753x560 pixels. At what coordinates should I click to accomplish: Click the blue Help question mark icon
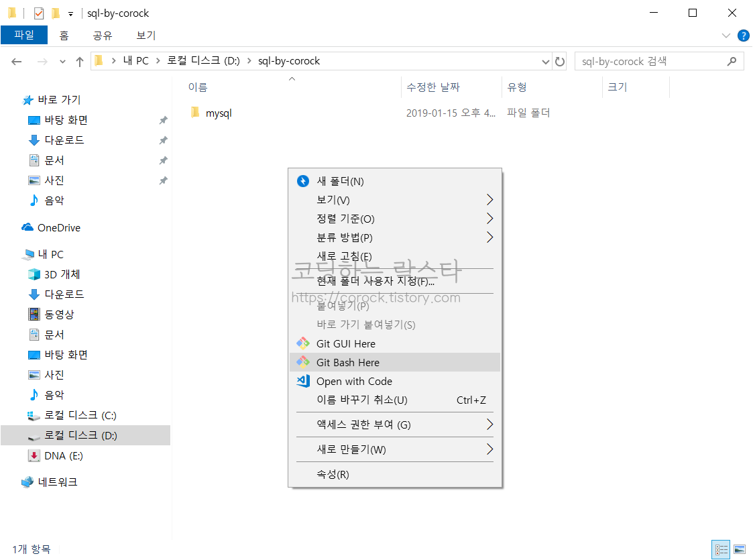coord(743,36)
